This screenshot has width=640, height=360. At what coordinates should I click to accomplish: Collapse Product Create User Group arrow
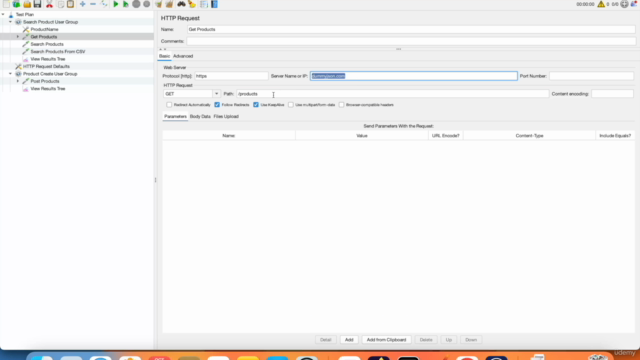coord(11,74)
